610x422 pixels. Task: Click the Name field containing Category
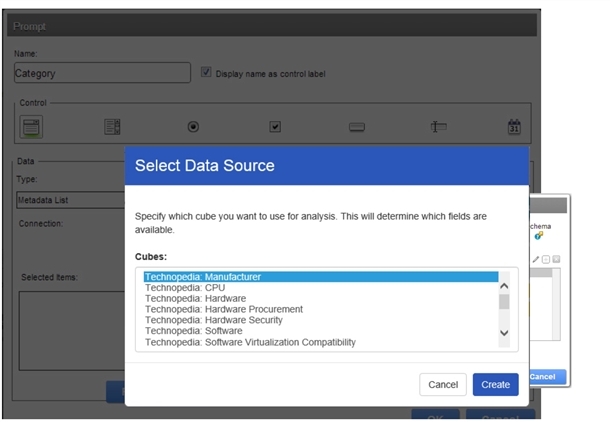[x=102, y=73]
